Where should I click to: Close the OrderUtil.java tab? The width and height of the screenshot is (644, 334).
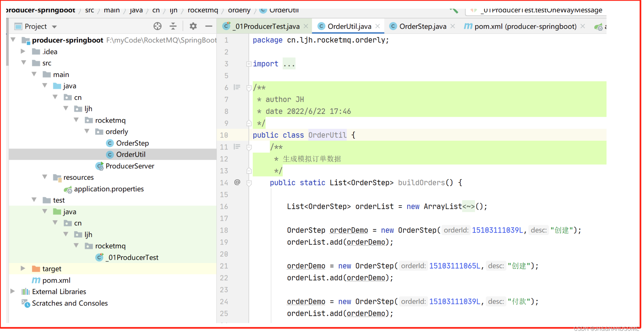[x=377, y=26]
